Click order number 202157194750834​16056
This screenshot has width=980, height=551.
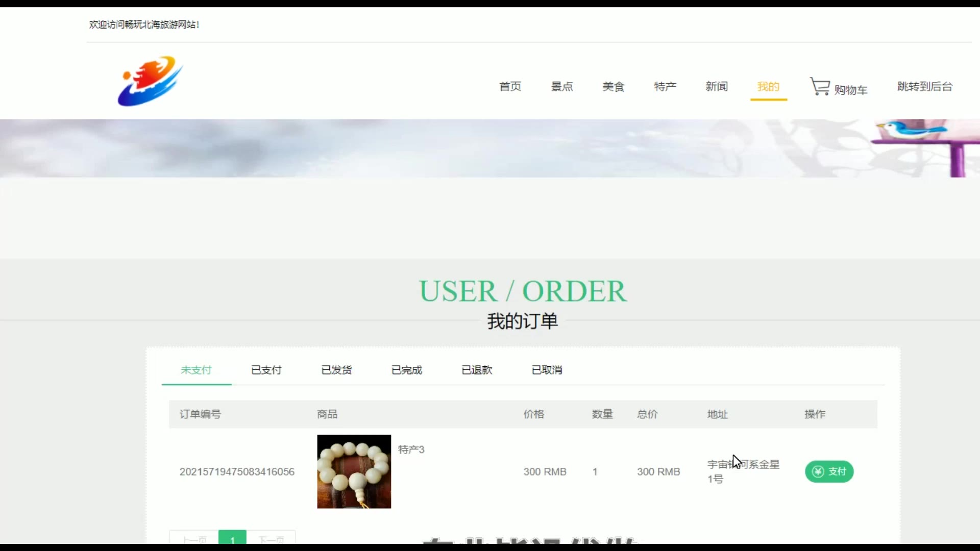(x=237, y=472)
